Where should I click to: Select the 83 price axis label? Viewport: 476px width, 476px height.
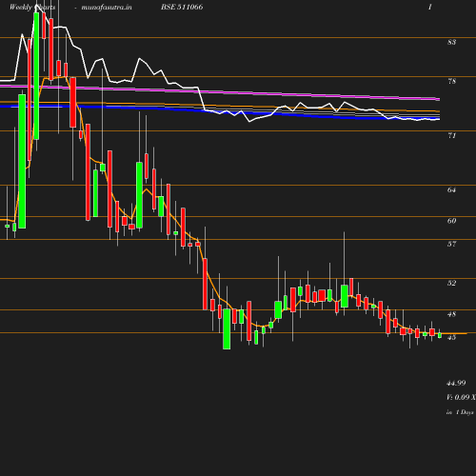[452, 42]
